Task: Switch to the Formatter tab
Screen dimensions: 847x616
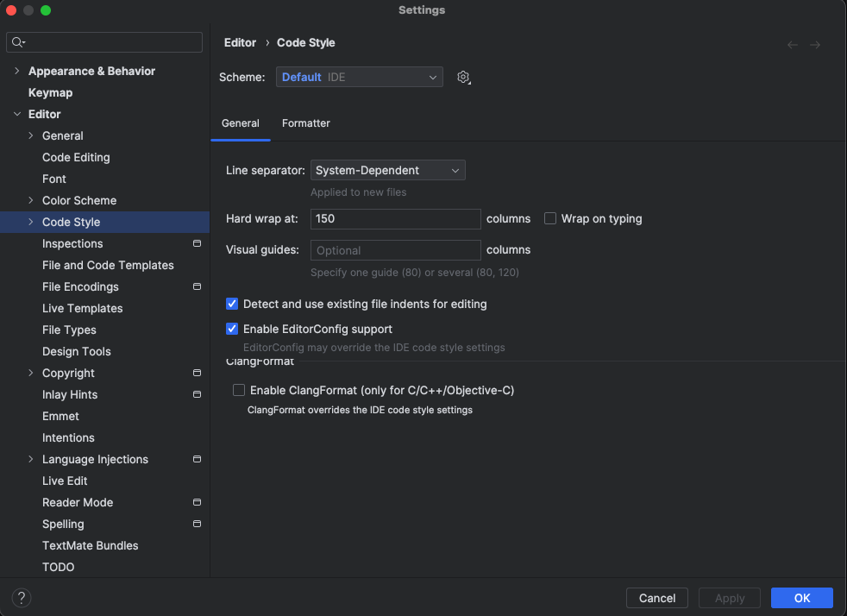Action: pos(306,123)
